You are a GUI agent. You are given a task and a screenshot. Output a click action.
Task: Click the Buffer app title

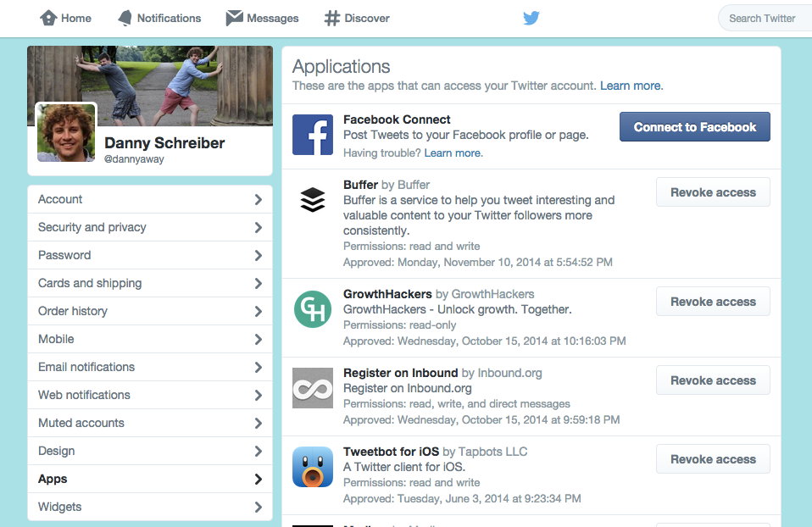360,185
